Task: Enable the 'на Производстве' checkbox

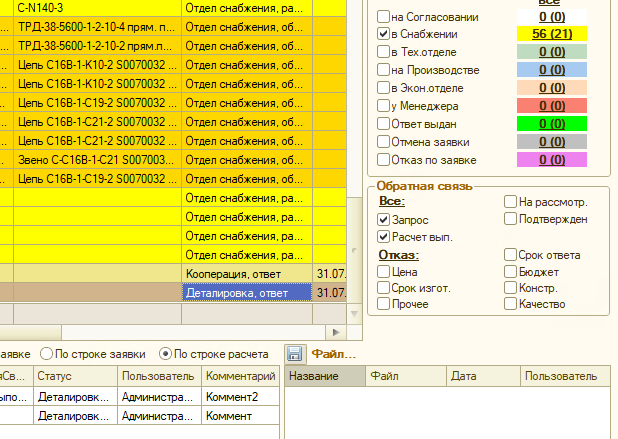Action: [383, 70]
